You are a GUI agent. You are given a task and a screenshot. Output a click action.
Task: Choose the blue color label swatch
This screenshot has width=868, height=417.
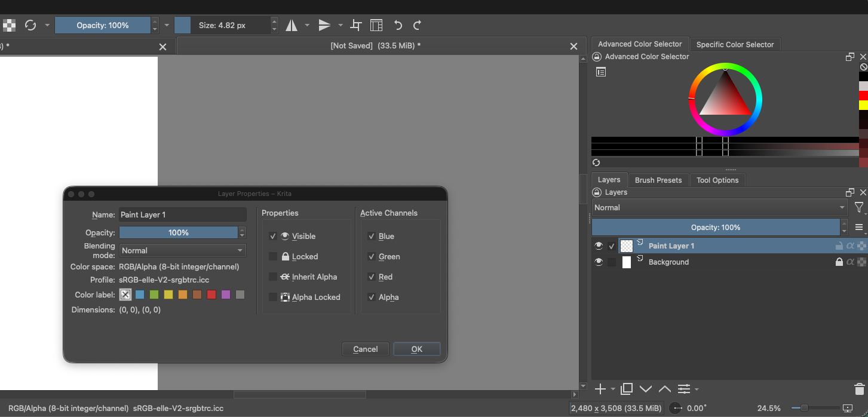click(x=140, y=295)
